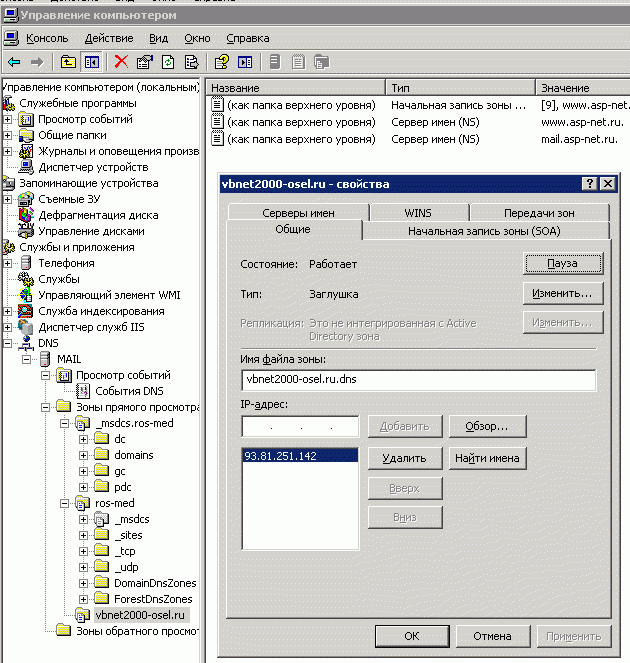
Task: Click the Back arrow toolbar icon
Action: [x=14, y=62]
